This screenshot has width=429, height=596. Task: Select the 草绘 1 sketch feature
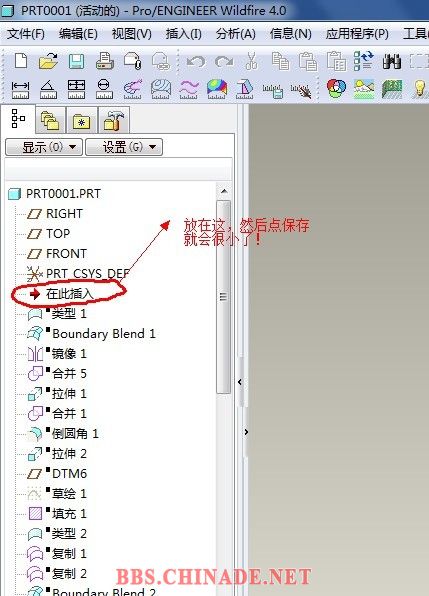57,494
